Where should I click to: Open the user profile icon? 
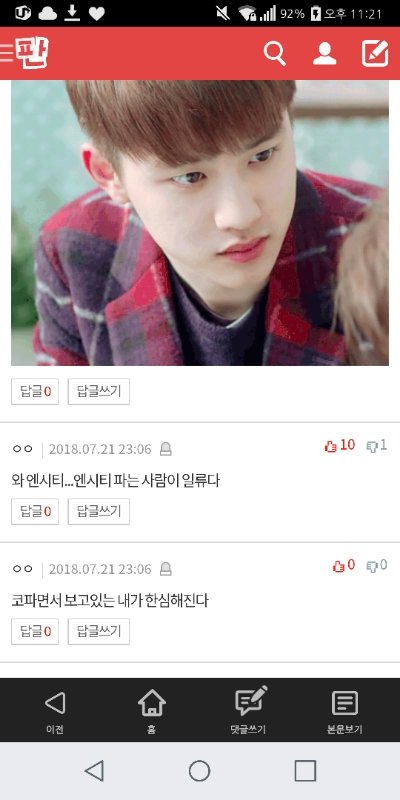point(324,54)
